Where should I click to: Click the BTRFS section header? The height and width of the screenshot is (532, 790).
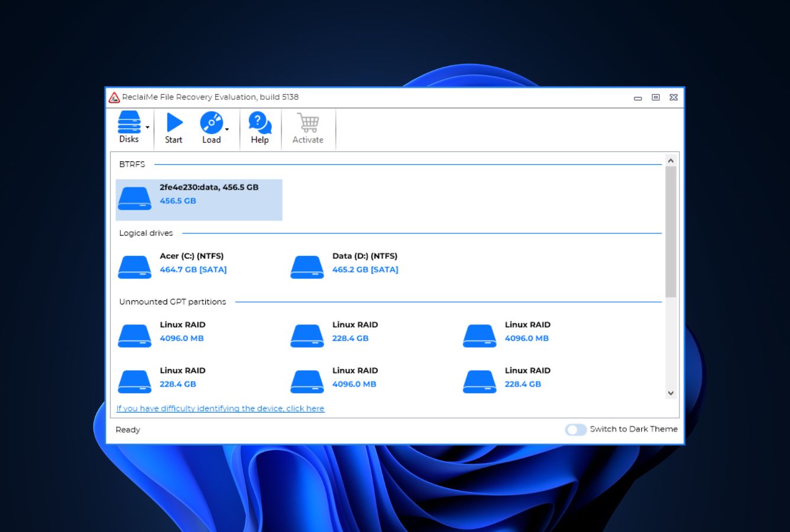click(x=132, y=164)
